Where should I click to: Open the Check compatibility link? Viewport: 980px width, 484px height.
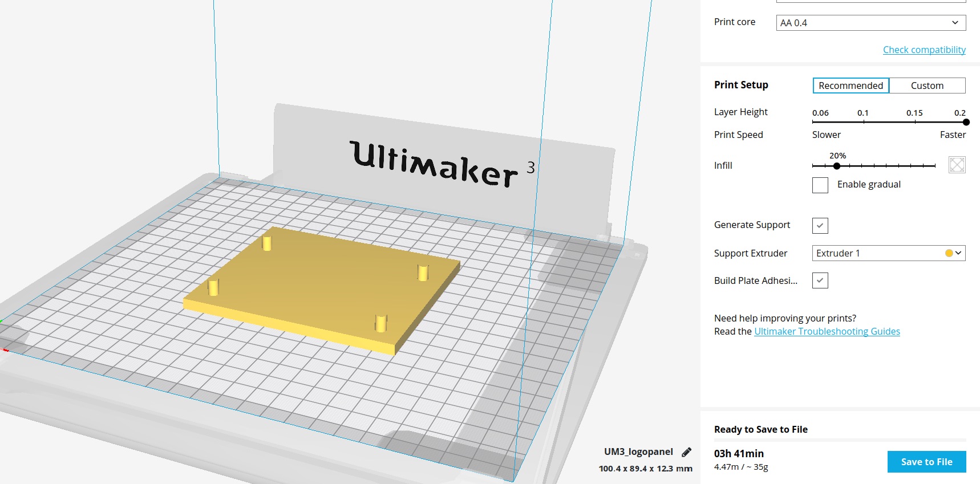click(x=924, y=50)
